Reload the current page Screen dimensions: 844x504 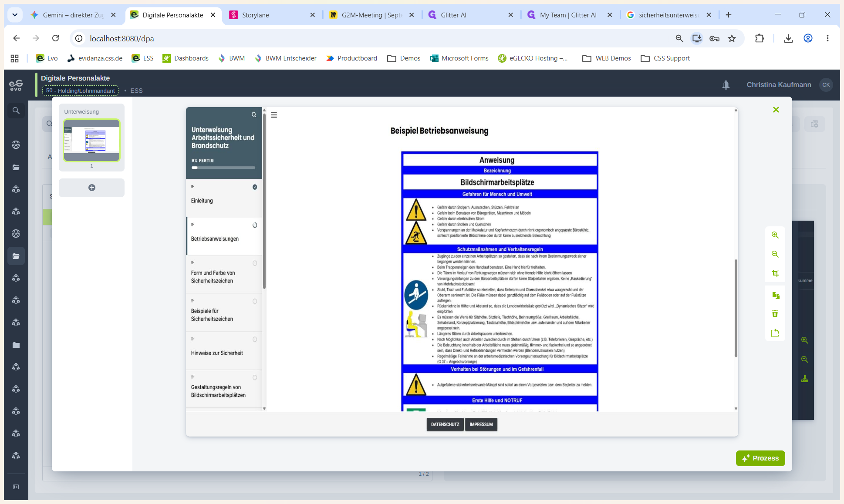[55, 38]
